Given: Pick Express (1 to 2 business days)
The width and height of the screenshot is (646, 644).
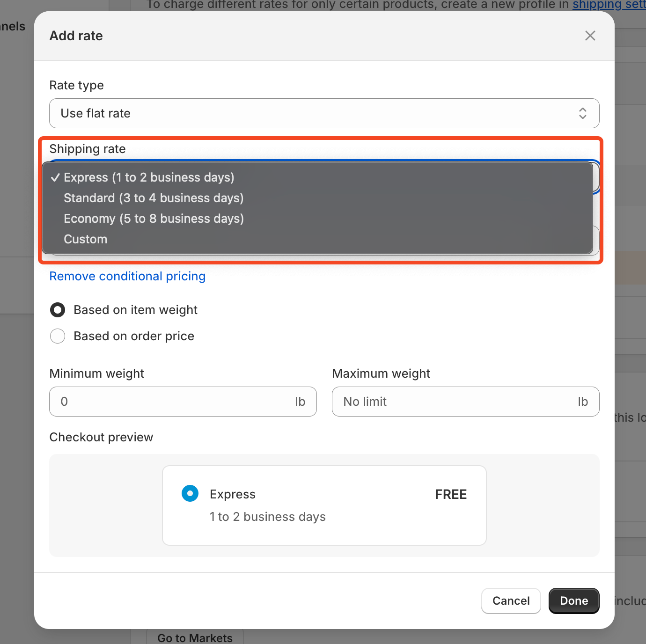Looking at the screenshot, I should coord(149,178).
